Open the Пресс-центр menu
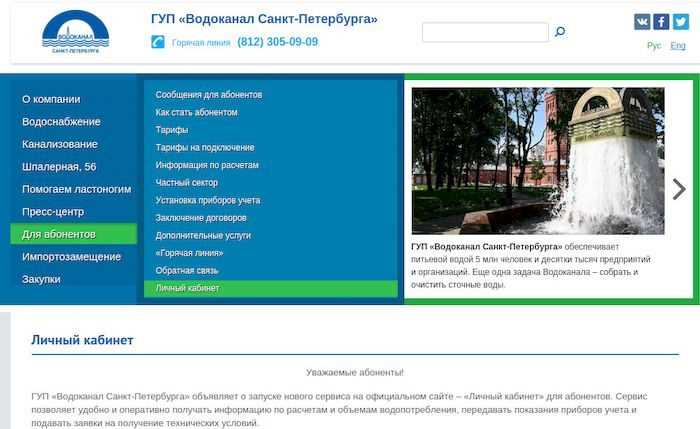Image resolution: width=700 pixels, height=429 pixels. click(53, 212)
